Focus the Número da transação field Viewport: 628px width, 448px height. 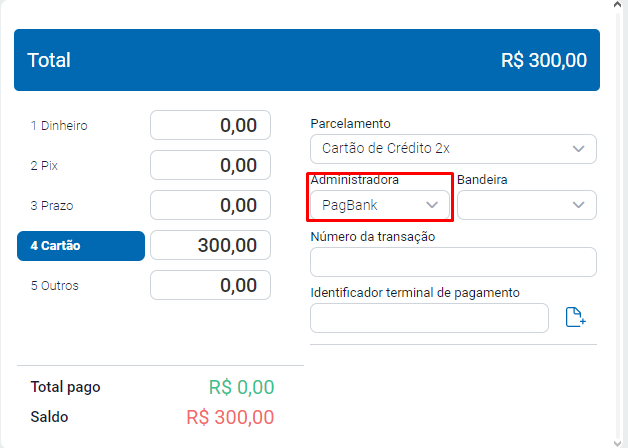(x=453, y=262)
